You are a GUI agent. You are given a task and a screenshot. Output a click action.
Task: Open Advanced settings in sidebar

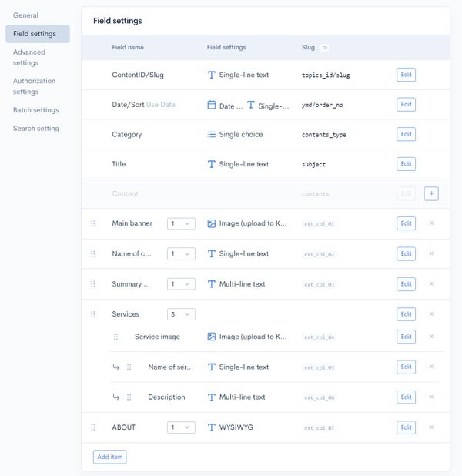[29, 57]
